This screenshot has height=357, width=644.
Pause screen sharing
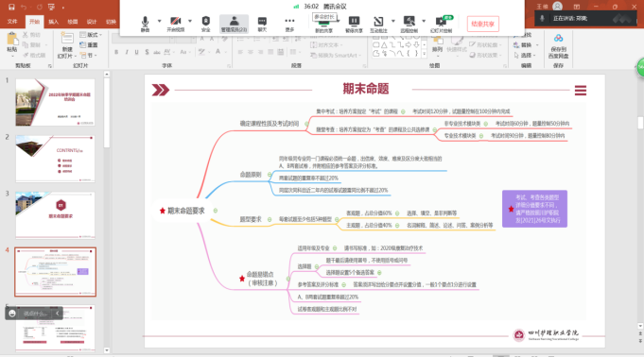(x=354, y=24)
